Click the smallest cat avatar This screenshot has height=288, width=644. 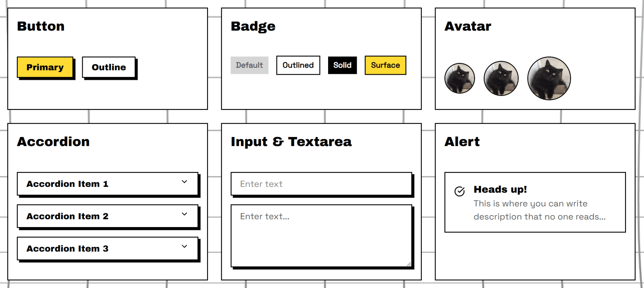tap(459, 78)
